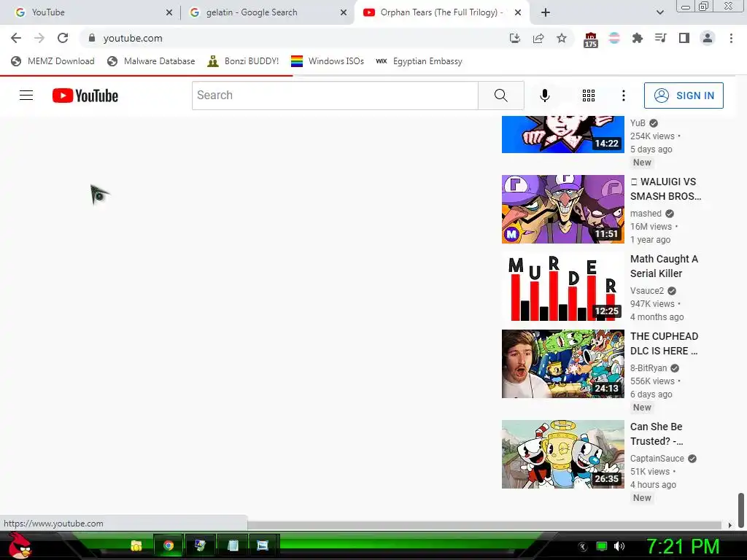Click the 7:21 PM taskbar clock
The height and width of the screenshot is (560, 747).
[683, 546]
